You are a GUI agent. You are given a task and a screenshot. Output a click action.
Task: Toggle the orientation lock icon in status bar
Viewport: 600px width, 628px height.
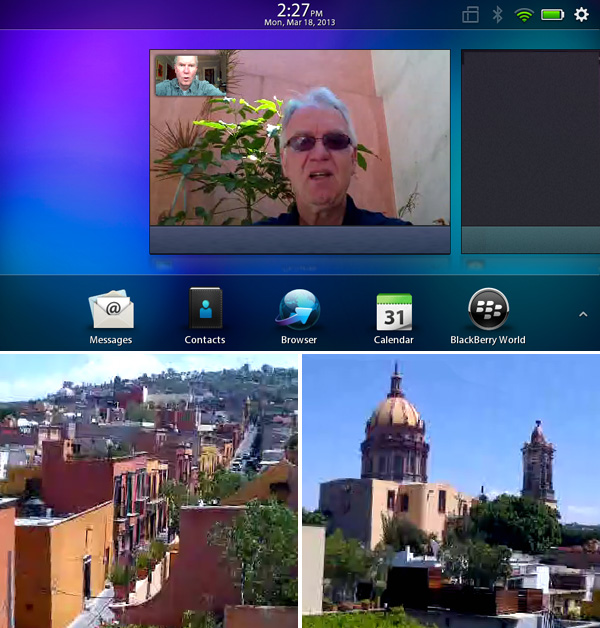point(471,15)
